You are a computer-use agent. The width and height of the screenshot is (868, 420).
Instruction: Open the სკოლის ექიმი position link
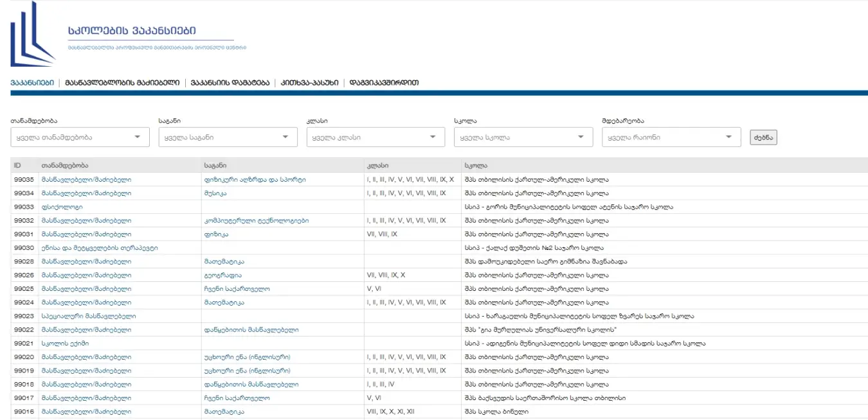65,343
